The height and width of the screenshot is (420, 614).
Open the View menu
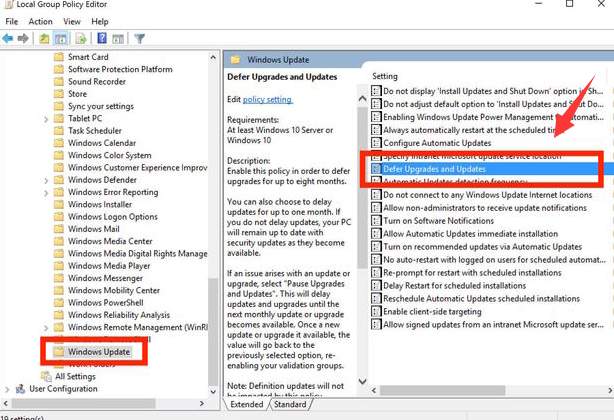72,22
